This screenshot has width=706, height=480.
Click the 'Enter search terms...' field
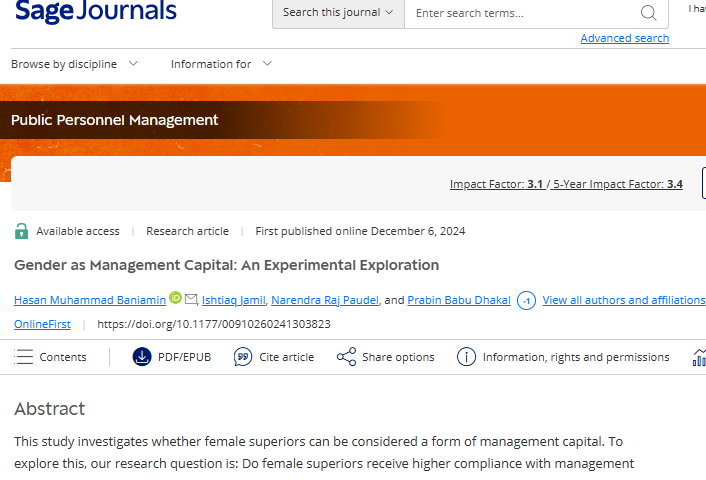click(522, 13)
